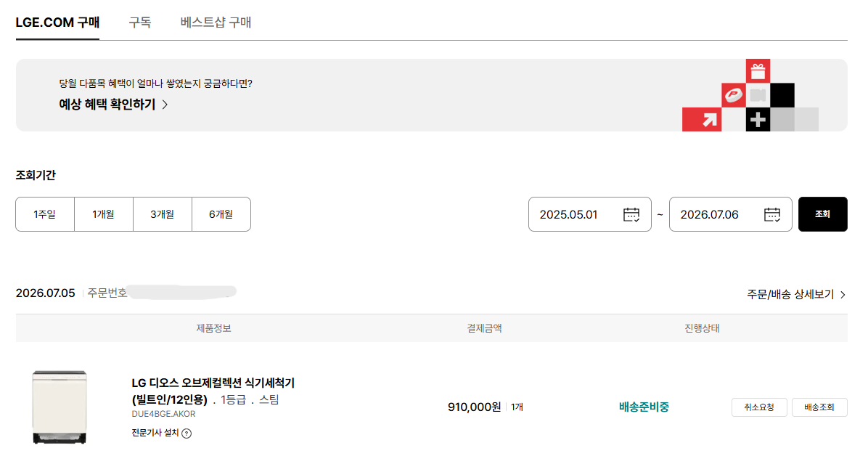Click the red P point icon
The height and width of the screenshot is (472, 868).
point(734,95)
